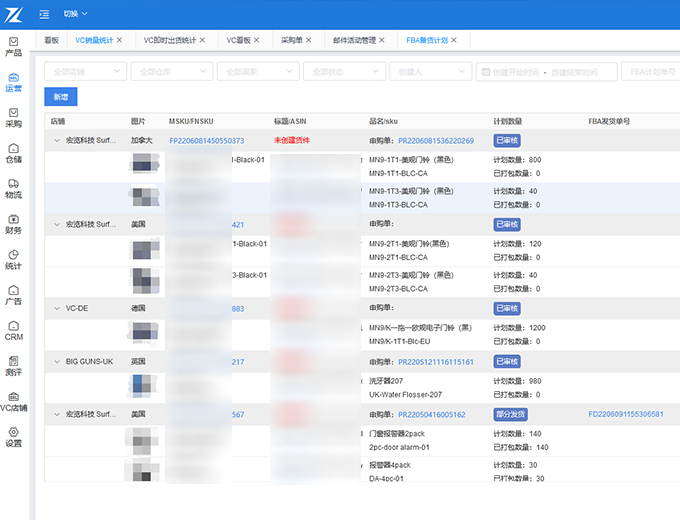Open purchase request PR22050416005162
Screen dimensions: 680x520
click(432, 415)
